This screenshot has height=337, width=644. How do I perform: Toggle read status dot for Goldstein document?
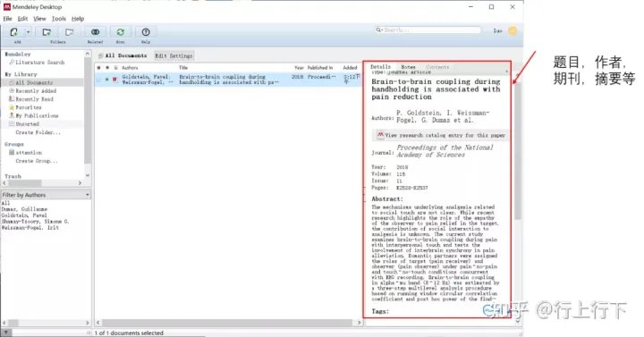pos(106,80)
